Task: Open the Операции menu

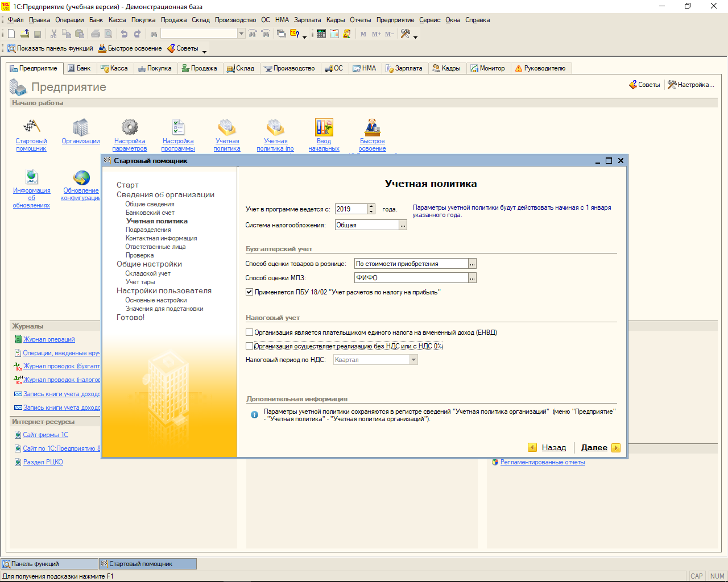Action: pyautogui.click(x=69, y=20)
